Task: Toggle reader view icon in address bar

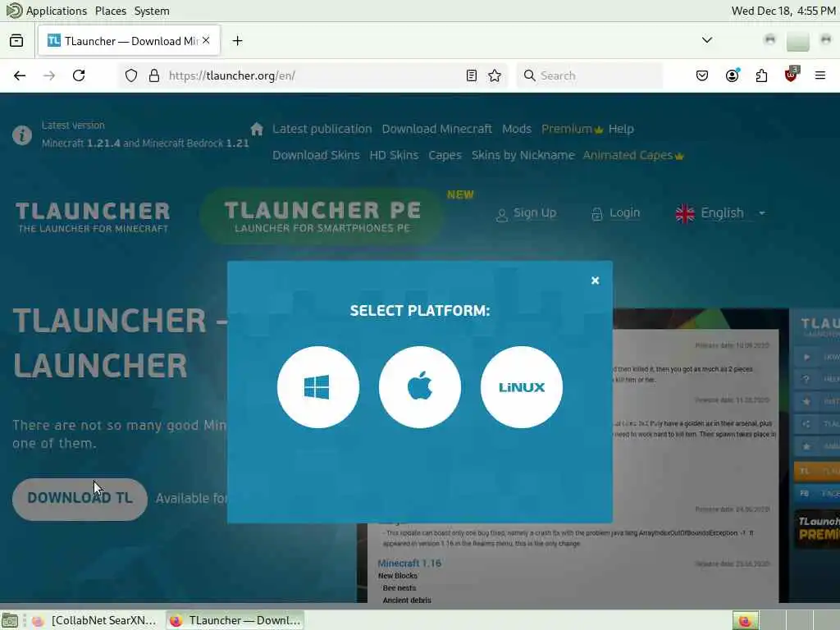Action: pyautogui.click(x=472, y=75)
